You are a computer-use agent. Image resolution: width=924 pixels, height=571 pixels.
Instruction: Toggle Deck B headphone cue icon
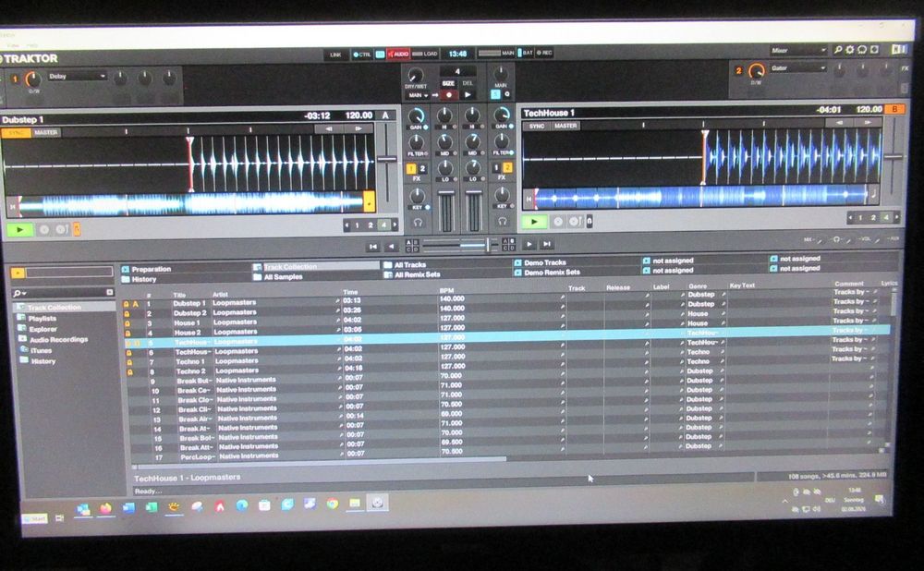pyautogui.click(x=502, y=221)
